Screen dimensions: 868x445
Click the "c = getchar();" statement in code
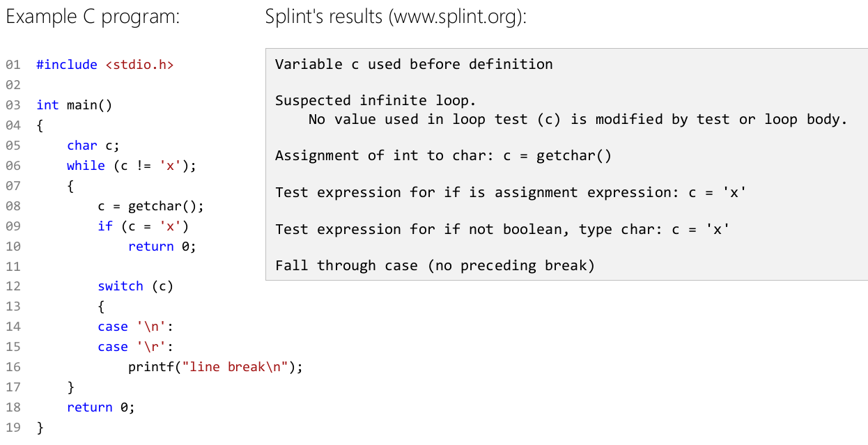[150, 206]
